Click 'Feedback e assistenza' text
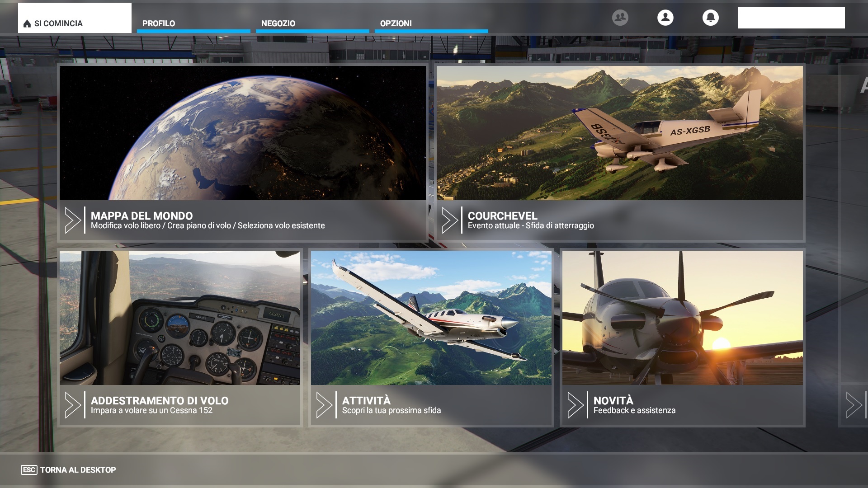 (634, 410)
